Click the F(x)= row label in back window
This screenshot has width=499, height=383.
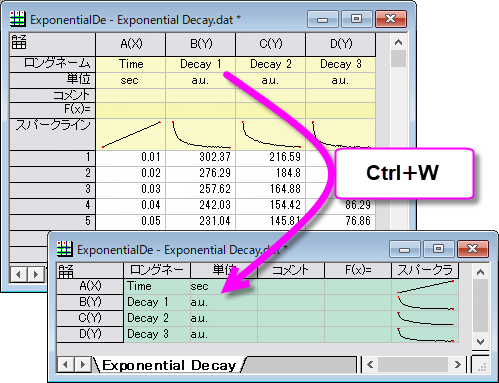click(x=53, y=110)
